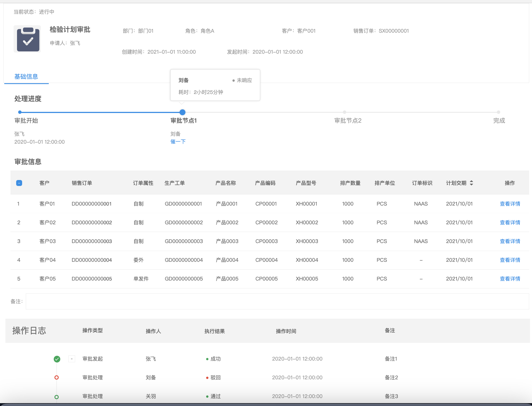Click the 委外 order attribute cell

138,260
